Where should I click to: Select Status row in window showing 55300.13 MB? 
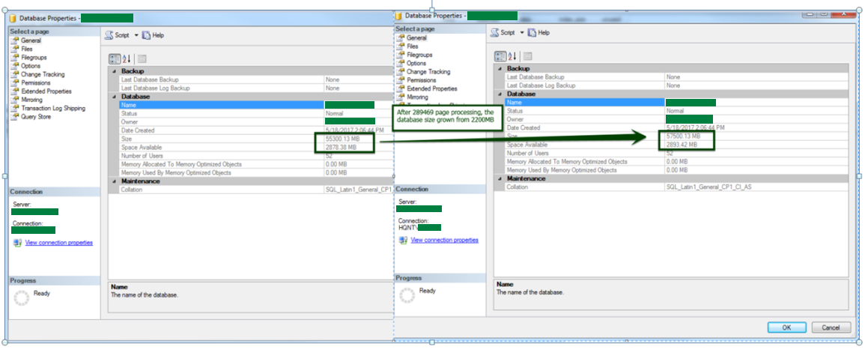pos(255,114)
